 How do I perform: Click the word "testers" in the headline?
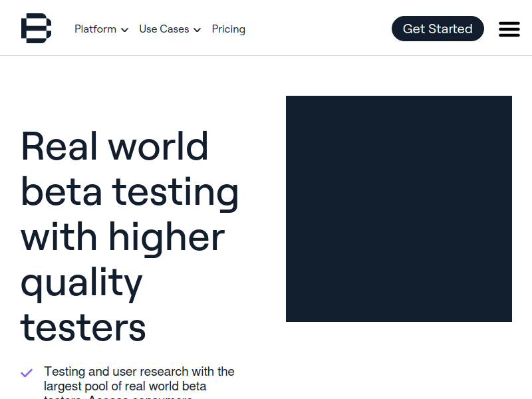[x=83, y=328]
